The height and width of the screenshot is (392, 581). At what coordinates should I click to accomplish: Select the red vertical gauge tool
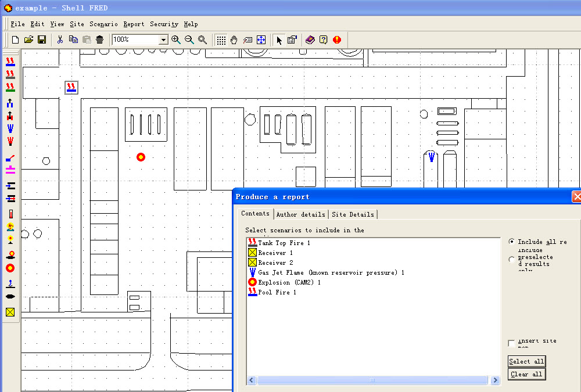[x=10, y=214]
